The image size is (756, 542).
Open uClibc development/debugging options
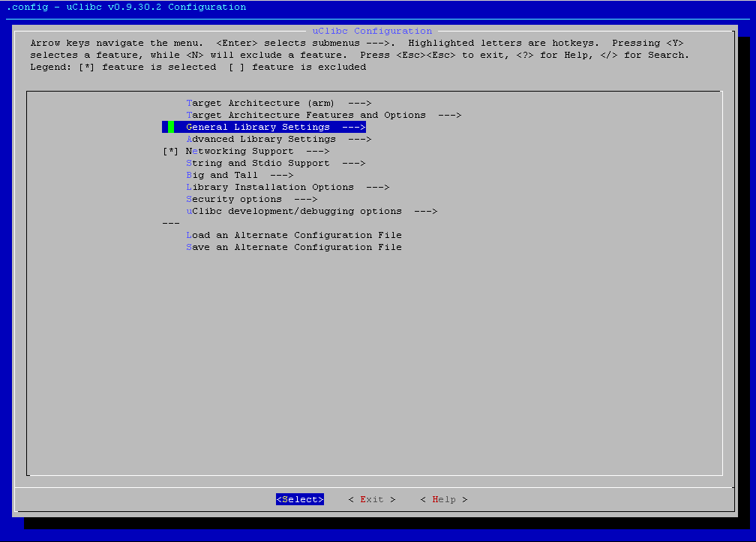coord(311,212)
